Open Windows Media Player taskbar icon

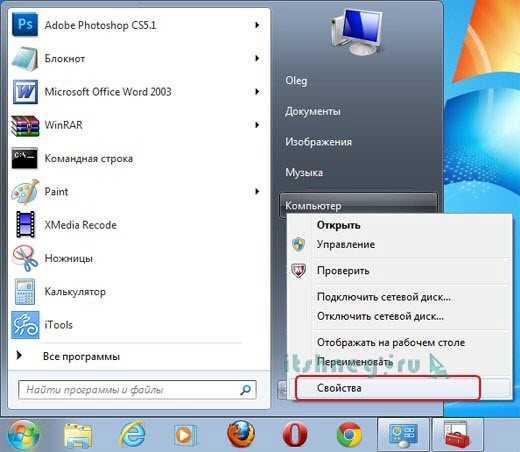(x=186, y=435)
